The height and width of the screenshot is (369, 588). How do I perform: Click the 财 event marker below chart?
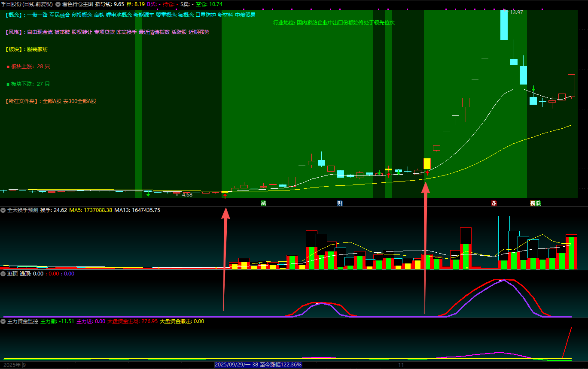click(x=340, y=203)
